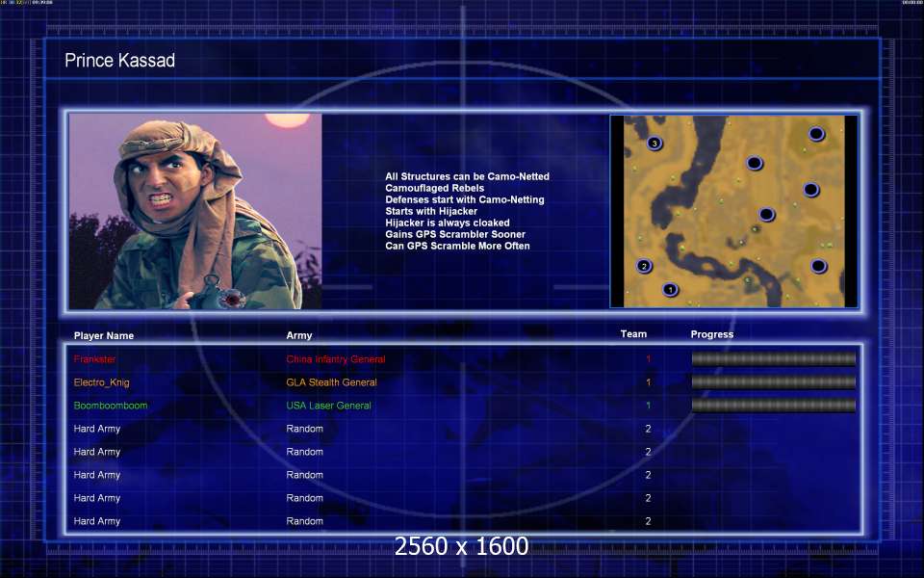Click the "Team" column header
This screenshot has width=924, height=578.
pyautogui.click(x=633, y=334)
